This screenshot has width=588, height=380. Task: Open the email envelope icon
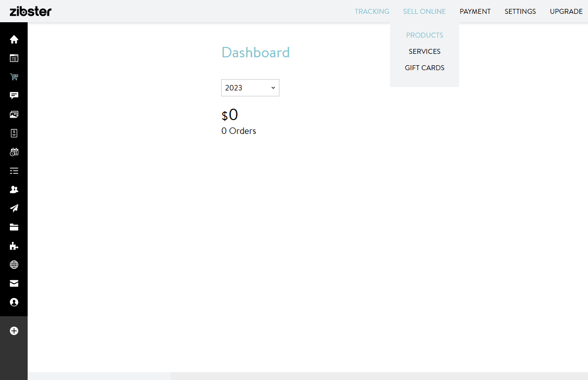point(14,283)
